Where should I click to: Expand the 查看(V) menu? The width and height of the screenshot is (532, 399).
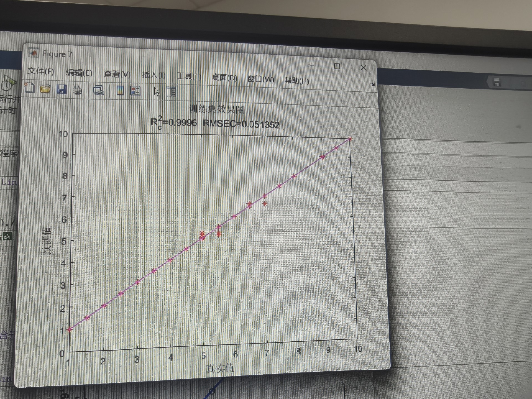[117, 74]
